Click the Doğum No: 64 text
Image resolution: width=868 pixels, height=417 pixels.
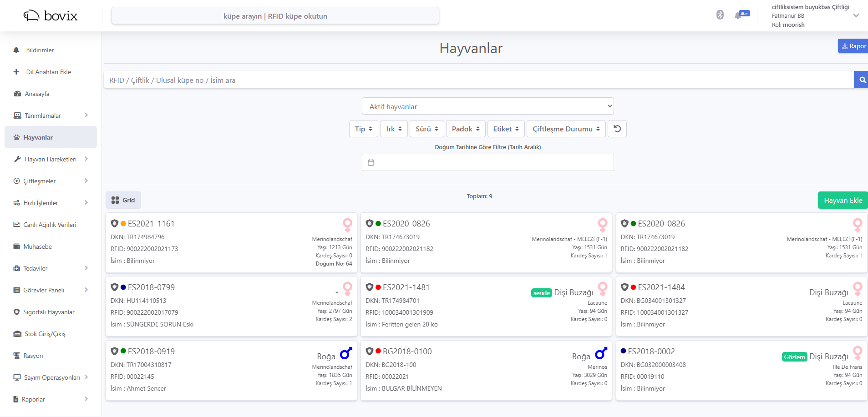[334, 264]
